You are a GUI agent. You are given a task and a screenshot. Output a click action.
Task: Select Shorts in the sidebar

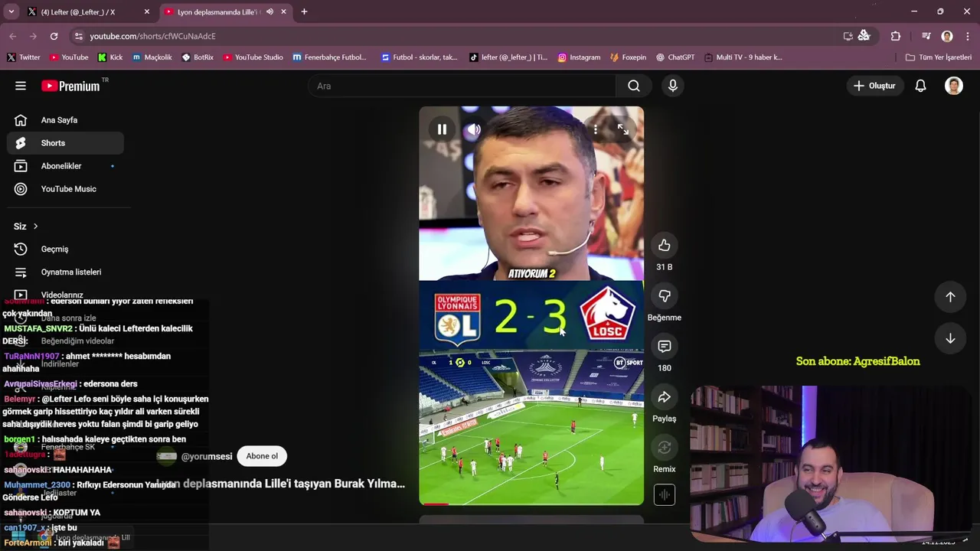pos(65,143)
